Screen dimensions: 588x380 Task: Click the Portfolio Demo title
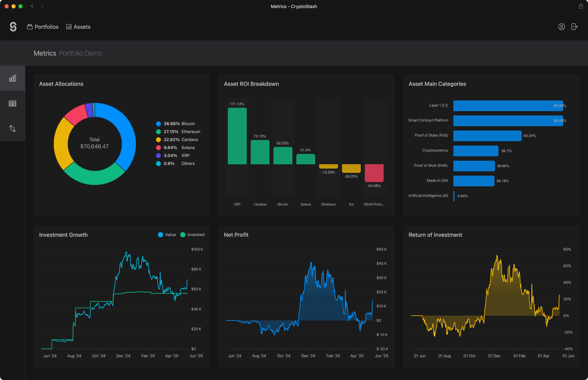81,53
